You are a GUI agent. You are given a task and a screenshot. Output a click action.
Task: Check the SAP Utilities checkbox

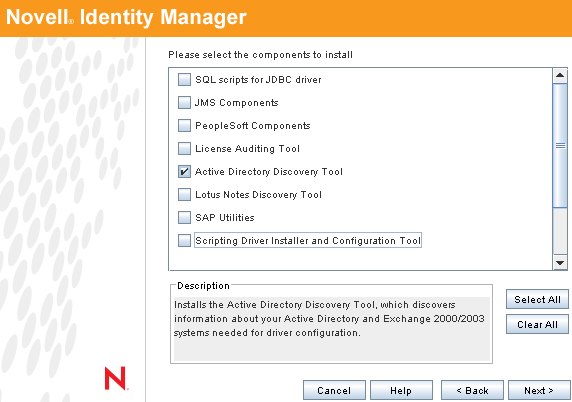click(x=184, y=217)
